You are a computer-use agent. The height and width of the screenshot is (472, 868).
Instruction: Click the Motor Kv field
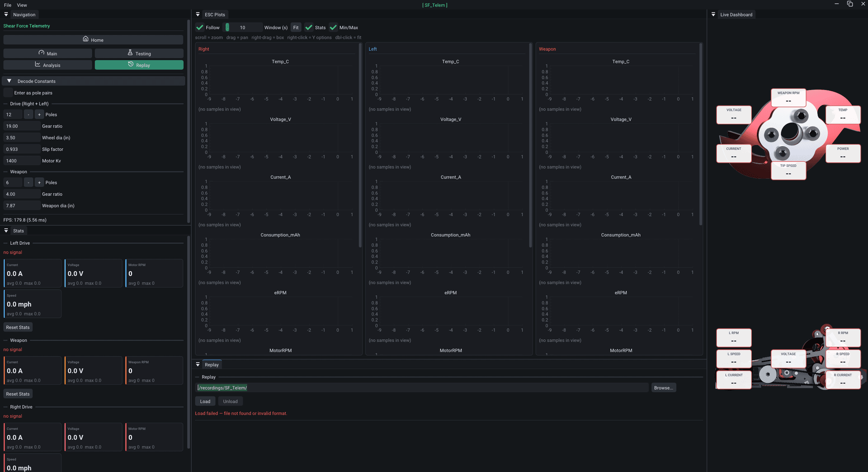[x=22, y=161]
